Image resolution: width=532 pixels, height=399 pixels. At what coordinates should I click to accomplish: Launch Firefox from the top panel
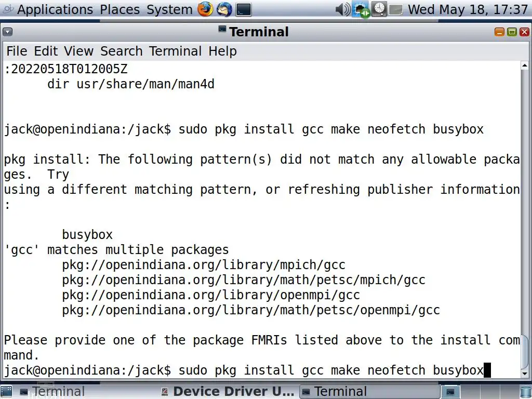(205, 9)
